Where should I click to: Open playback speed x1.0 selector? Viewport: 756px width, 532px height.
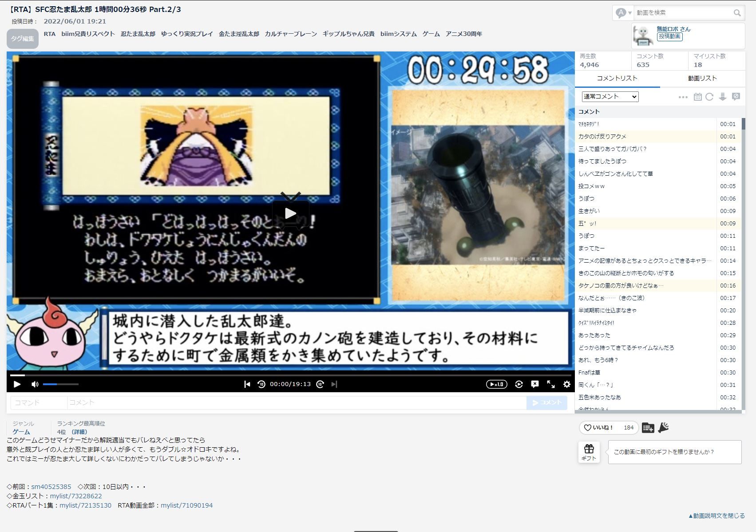497,384
